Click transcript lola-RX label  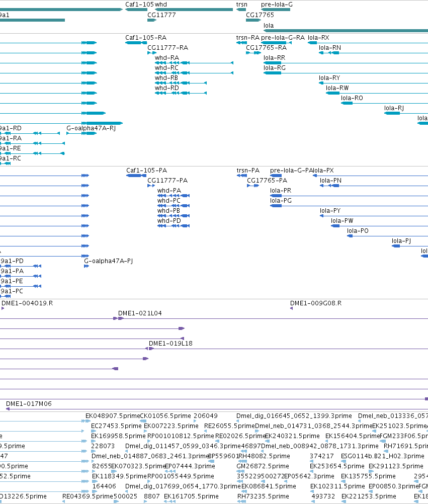click(x=318, y=38)
